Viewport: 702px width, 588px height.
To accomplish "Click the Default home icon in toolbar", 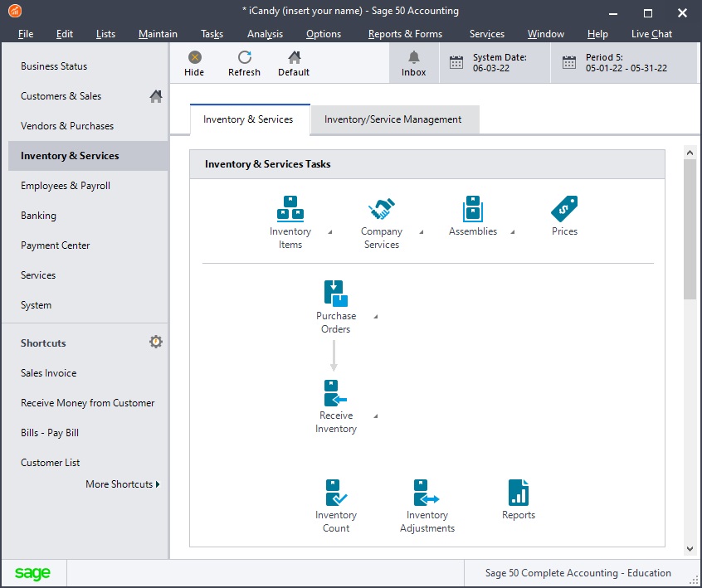I will 294,57.
